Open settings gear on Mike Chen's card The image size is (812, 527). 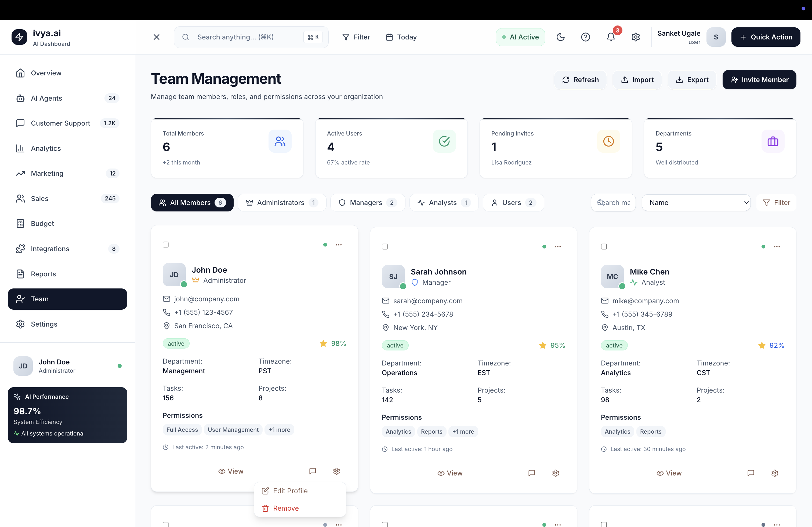pos(774,473)
